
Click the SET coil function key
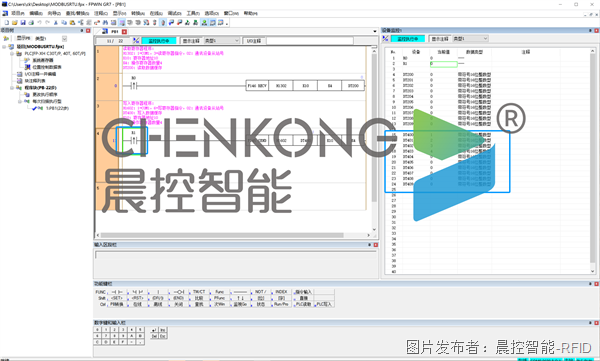(116, 298)
